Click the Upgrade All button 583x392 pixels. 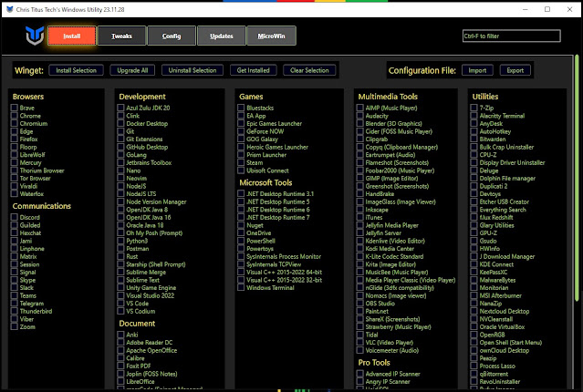tap(132, 70)
